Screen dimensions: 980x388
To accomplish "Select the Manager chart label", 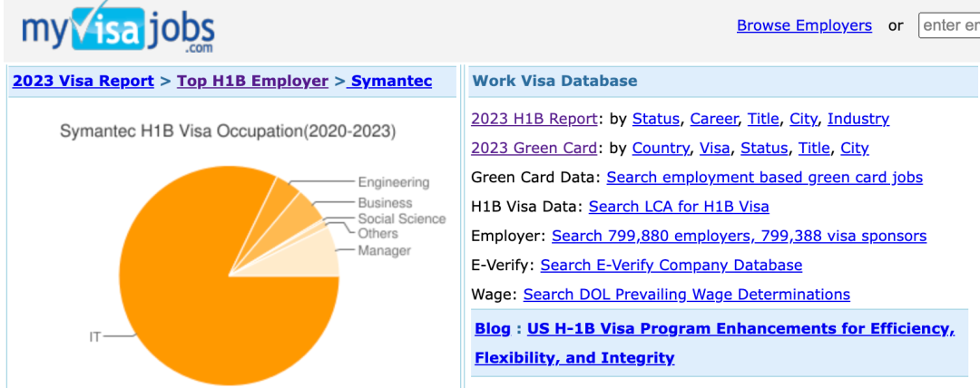I will [x=385, y=250].
